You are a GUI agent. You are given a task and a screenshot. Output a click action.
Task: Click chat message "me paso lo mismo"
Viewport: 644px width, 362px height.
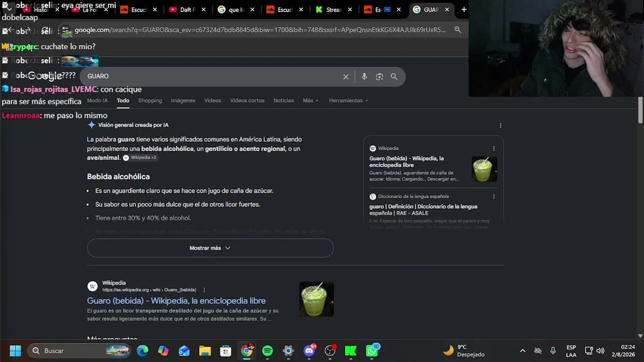(75, 116)
